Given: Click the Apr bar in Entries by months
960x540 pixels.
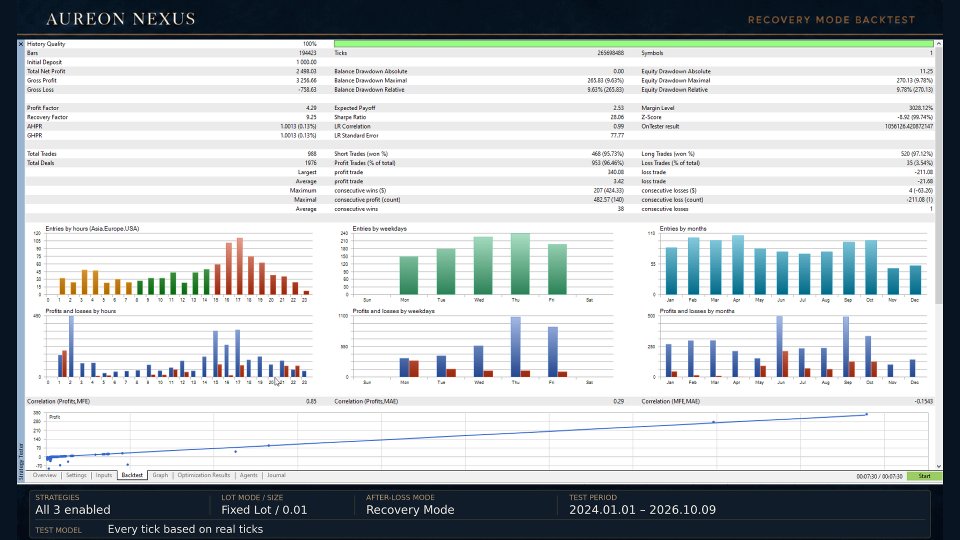Looking at the screenshot, I should click(738, 265).
